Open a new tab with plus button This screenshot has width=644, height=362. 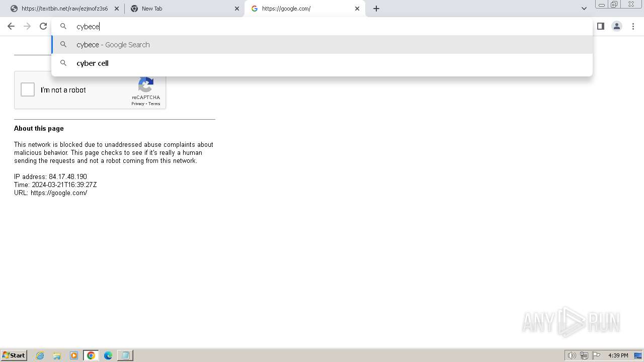376,9
